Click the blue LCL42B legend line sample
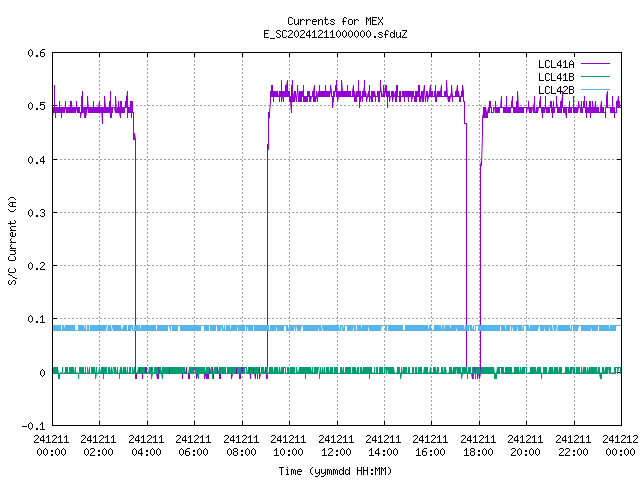 (595, 89)
